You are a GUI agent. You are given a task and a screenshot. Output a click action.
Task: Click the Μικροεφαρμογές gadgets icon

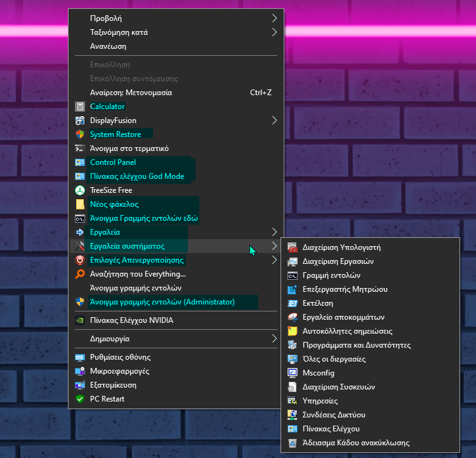(x=80, y=371)
